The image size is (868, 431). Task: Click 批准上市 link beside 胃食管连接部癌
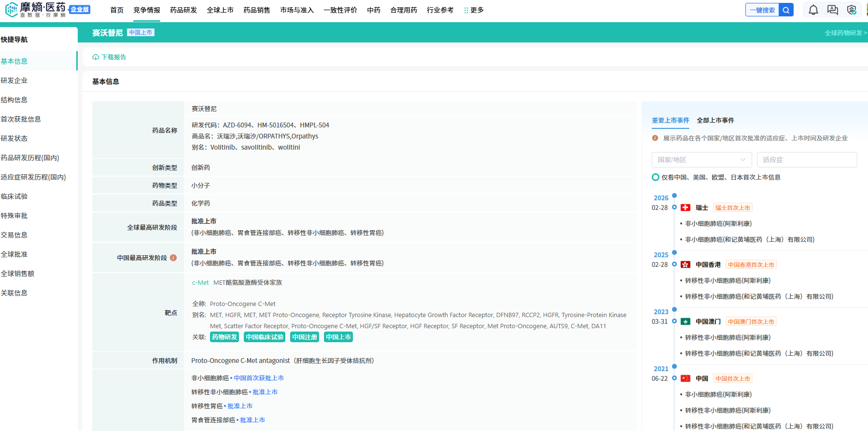(x=252, y=420)
